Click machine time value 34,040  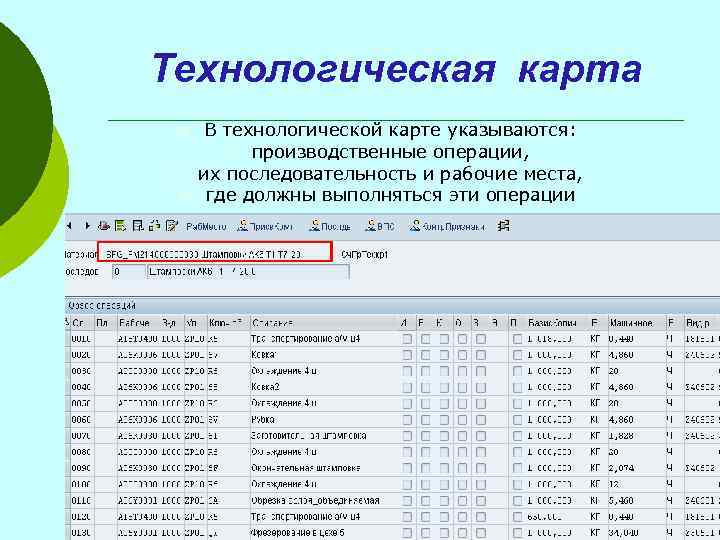coord(623,533)
